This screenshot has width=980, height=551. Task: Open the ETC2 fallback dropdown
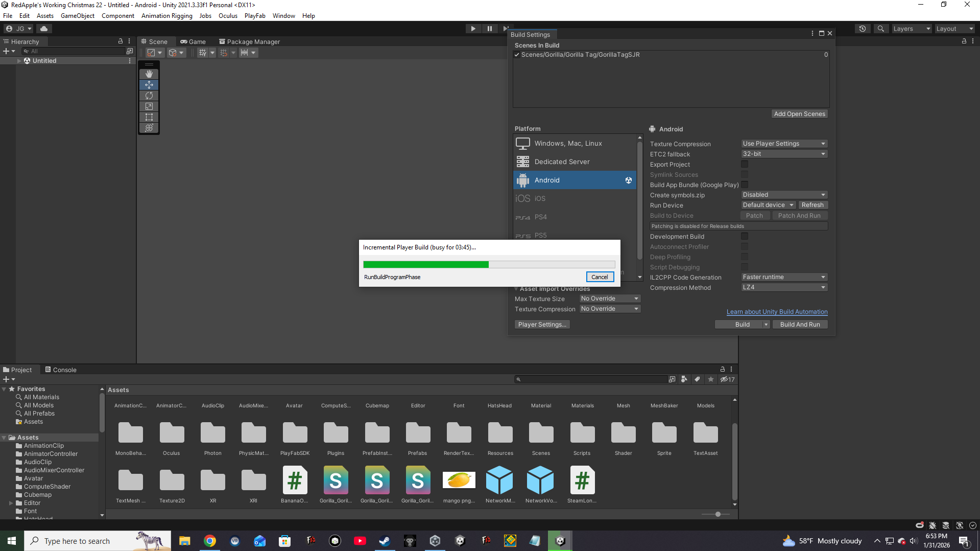784,154
